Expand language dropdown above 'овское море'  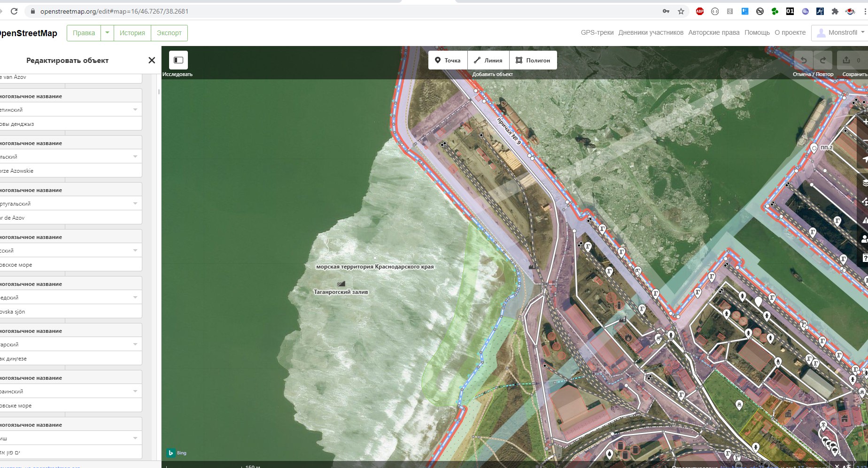135,250
